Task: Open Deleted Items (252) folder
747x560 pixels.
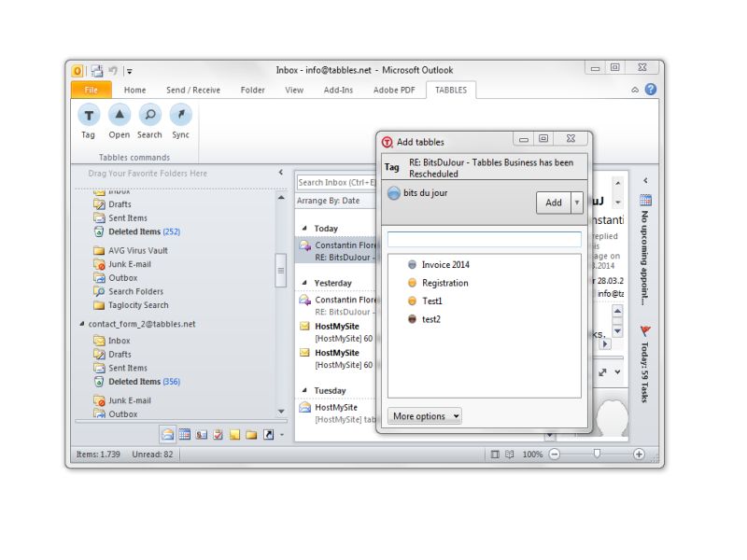Action: pyautogui.click(x=137, y=231)
